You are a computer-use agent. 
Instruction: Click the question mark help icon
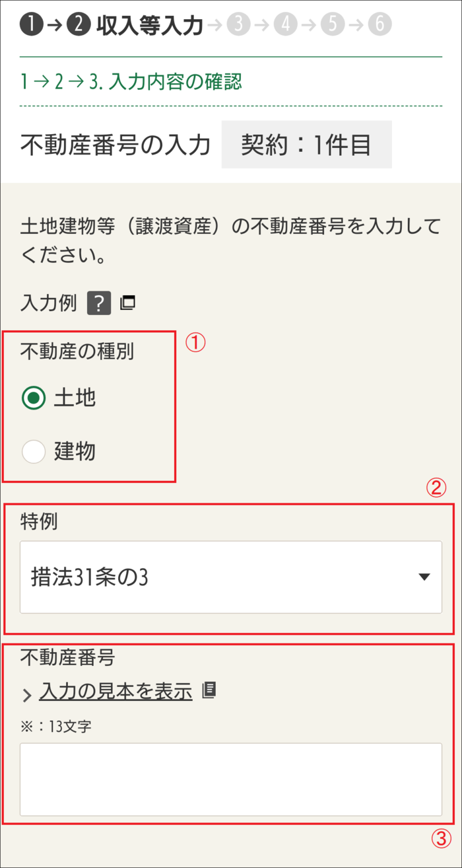pyautogui.click(x=99, y=304)
